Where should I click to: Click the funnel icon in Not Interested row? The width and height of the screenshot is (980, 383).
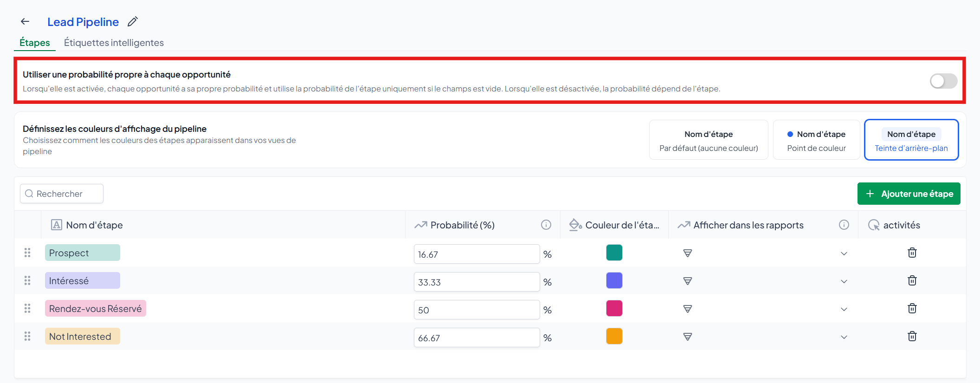688,337
